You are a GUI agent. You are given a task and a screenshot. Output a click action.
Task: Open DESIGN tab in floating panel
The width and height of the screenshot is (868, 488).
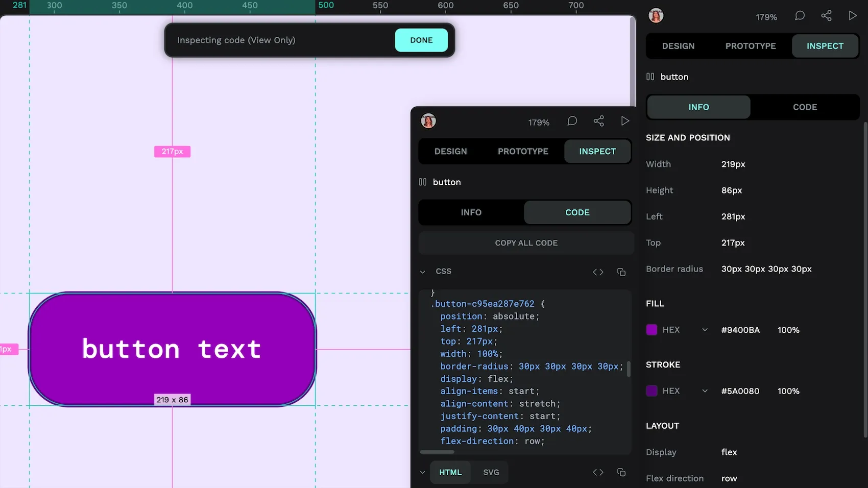click(451, 152)
